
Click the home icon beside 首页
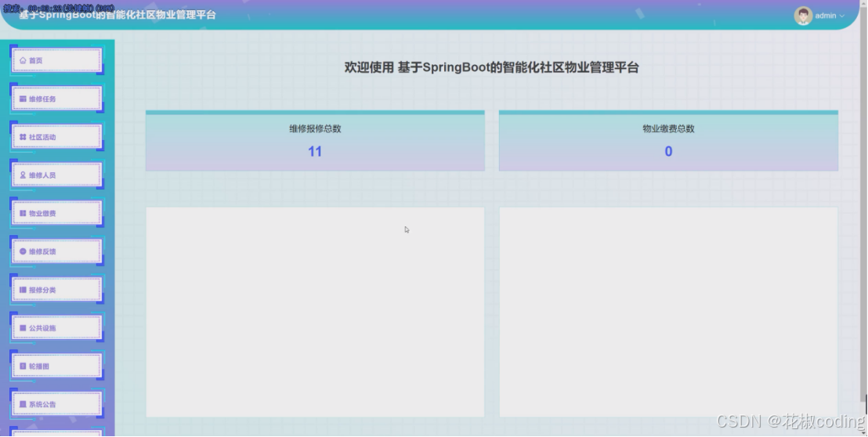pyautogui.click(x=23, y=60)
